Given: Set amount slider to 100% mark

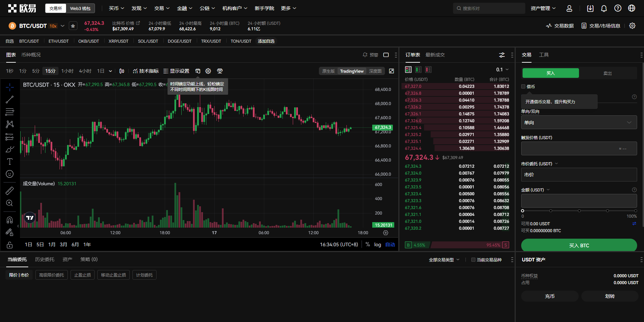Looking at the screenshot, I should coord(635,211).
